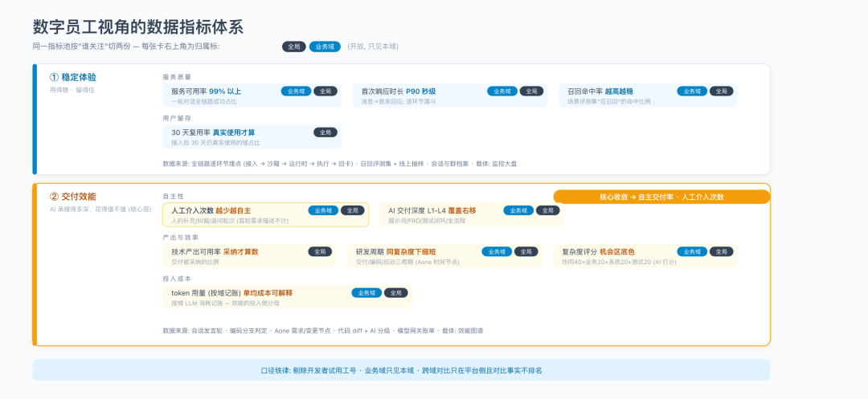This screenshot has width=868, height=399.
Task: Select the 人工介入次数 越少越自主 card
Action: pyautogui.click(x=266, y=214)
